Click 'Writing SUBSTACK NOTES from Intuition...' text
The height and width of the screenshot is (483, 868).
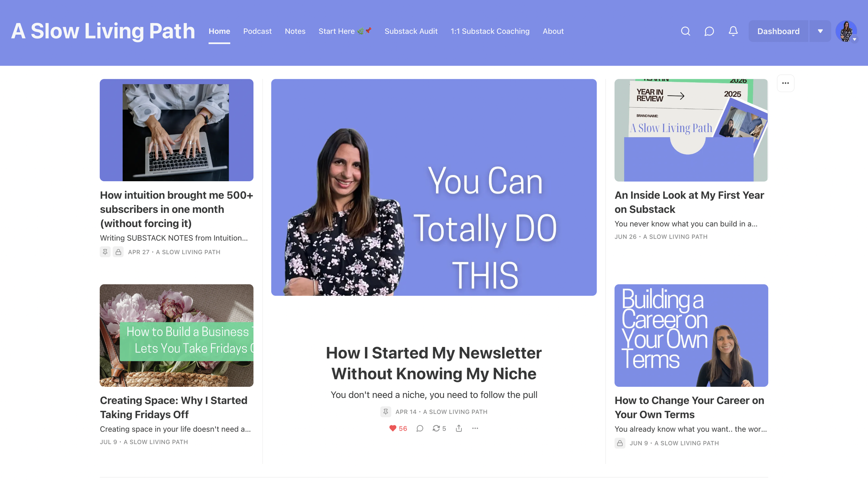pyautogui.click(x=174, y=238)
